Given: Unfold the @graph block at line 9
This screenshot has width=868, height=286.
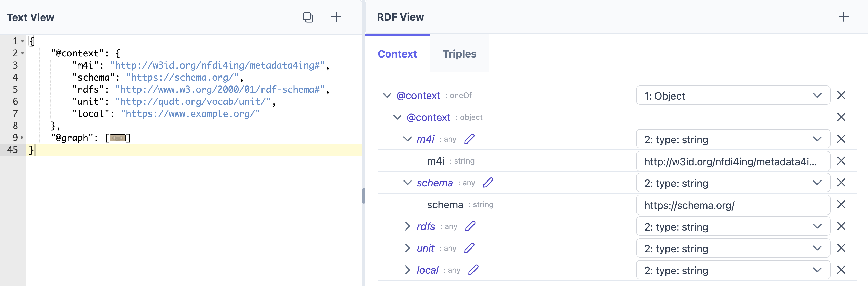Looking at the screenshot, I should point(23,138).
